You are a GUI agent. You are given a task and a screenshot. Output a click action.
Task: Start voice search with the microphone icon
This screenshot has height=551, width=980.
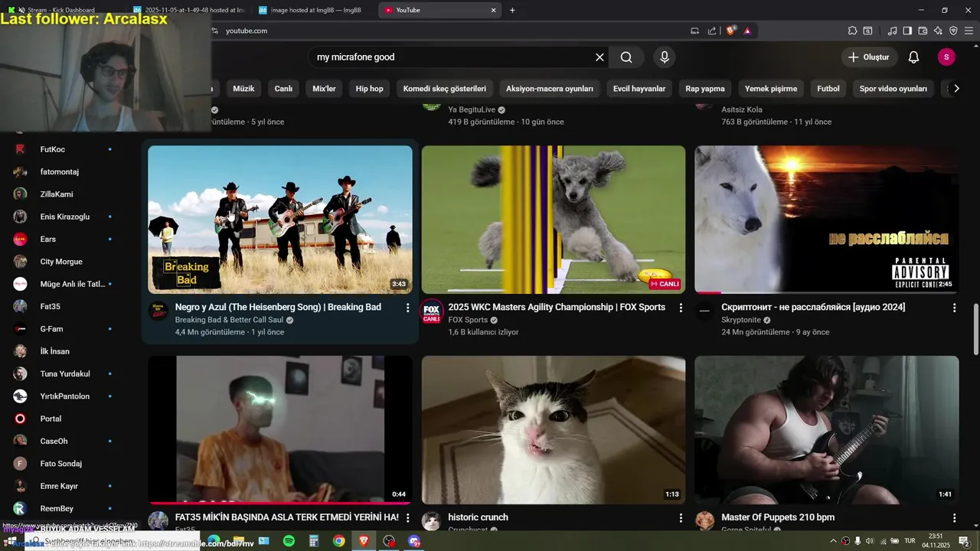click(665, 57)
